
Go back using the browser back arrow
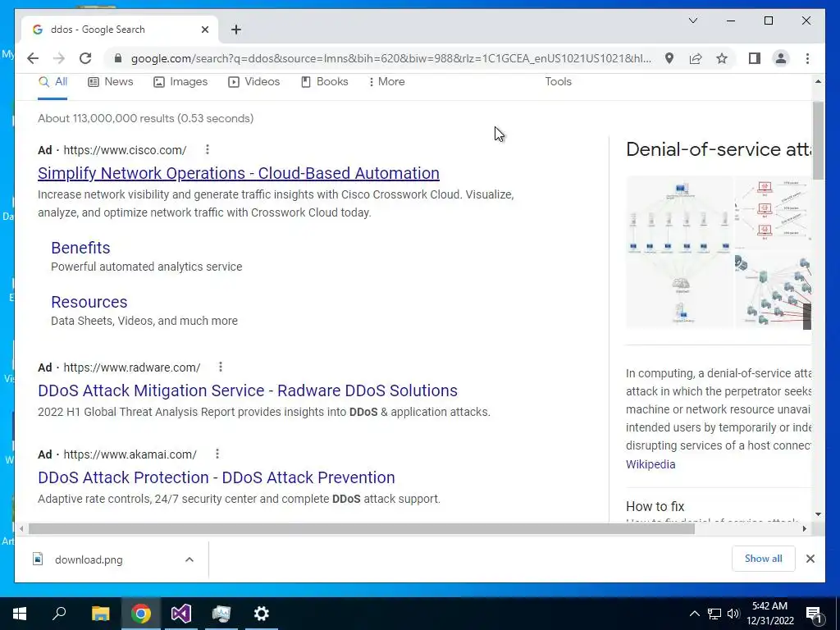pyautogui.click(x=33, y=58)
